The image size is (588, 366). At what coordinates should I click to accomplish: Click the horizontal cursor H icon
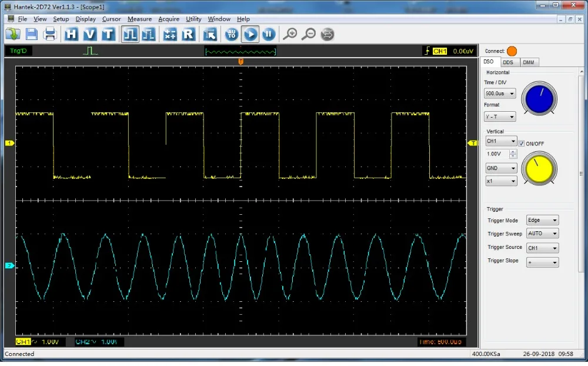pos(71,34)
